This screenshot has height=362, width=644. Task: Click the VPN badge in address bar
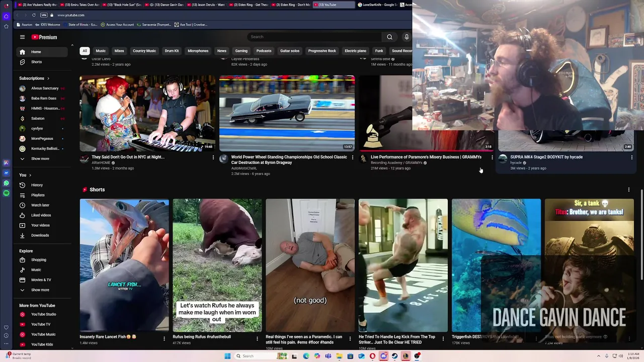point(44,15)
